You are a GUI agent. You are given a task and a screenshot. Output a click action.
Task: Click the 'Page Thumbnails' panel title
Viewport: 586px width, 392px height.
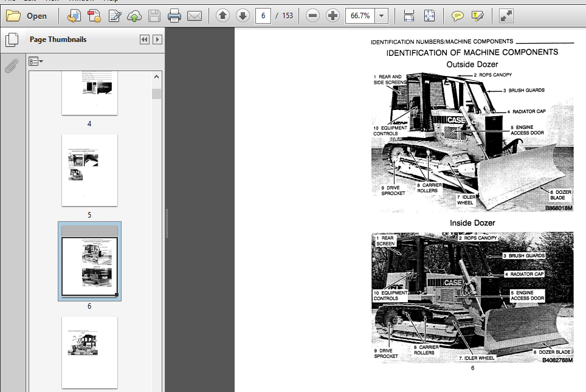58,40
